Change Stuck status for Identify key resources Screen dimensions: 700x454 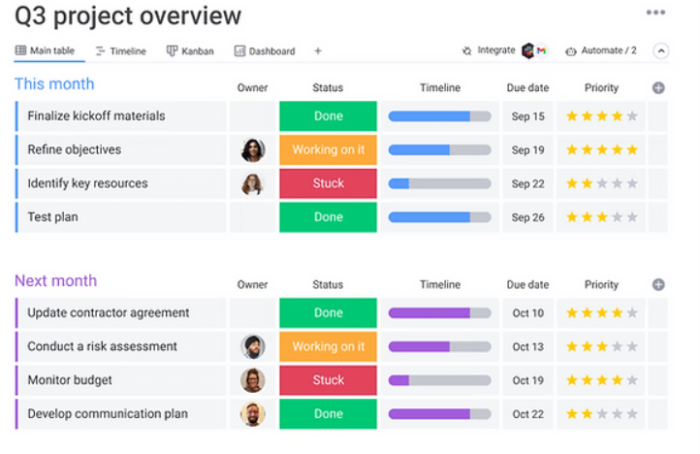pos(328,184)
